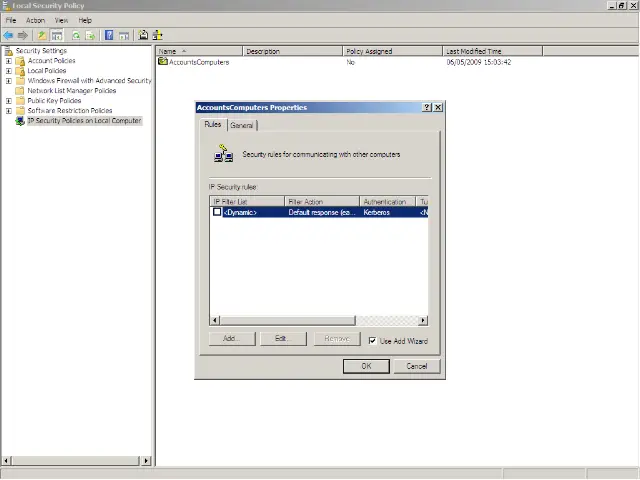Open the Action menu
This screenshot has height=480, width=640.
(35, 20)
